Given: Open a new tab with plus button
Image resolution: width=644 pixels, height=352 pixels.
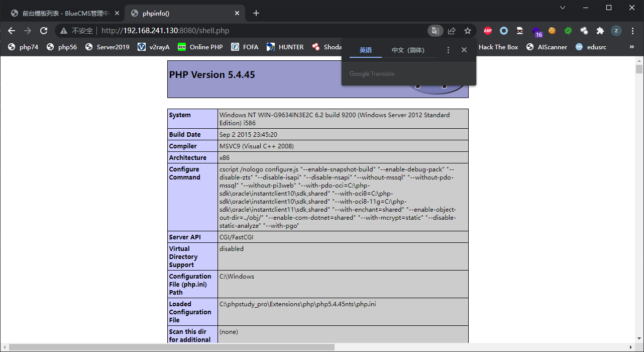Looking at the screenshot, I should pos(256,14).
